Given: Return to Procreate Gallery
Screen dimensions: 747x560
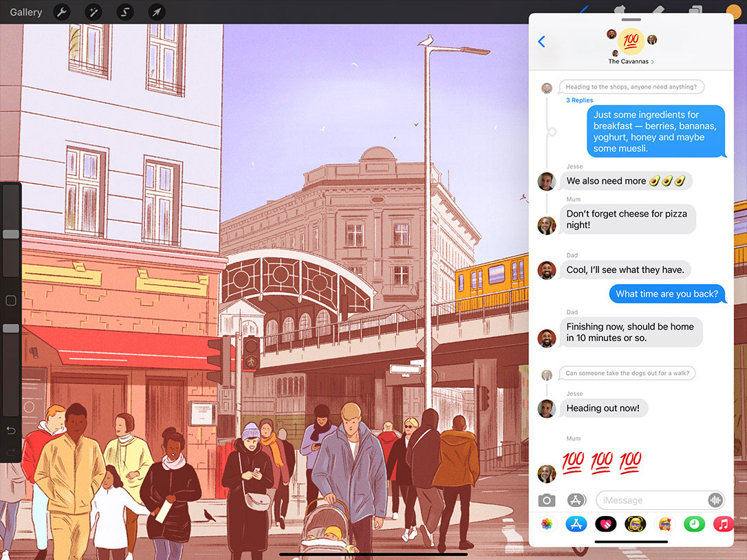Looking at the screenshot, I should point(25,12).
